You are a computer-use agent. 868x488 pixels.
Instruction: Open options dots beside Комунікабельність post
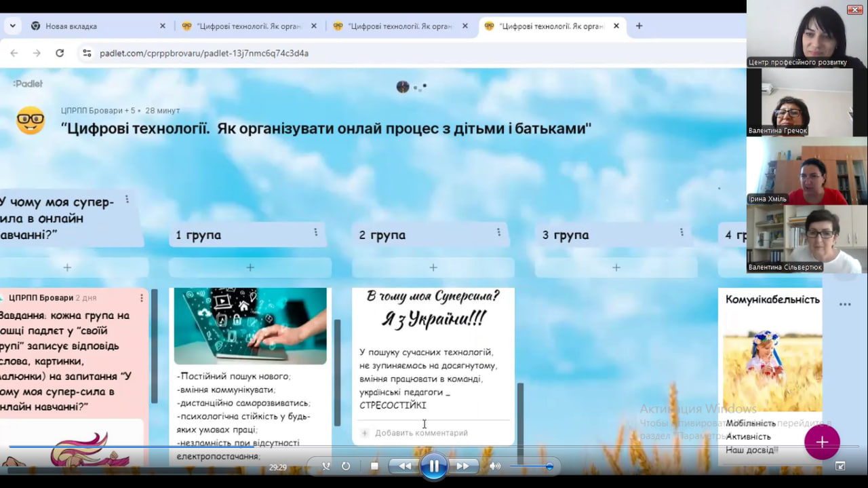[x=845, y=304]
